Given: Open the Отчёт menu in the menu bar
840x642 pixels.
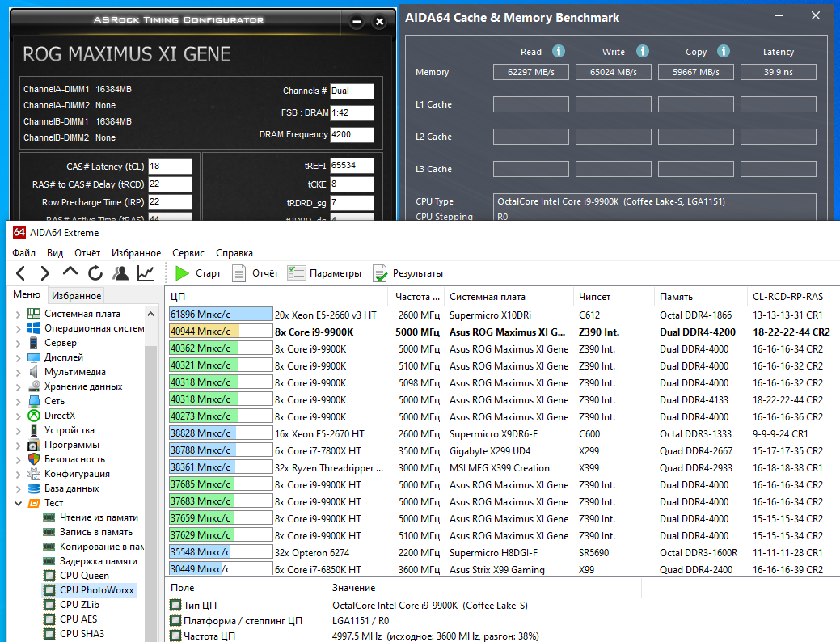Looking at the screenshot, I should [x=87, y=252].
